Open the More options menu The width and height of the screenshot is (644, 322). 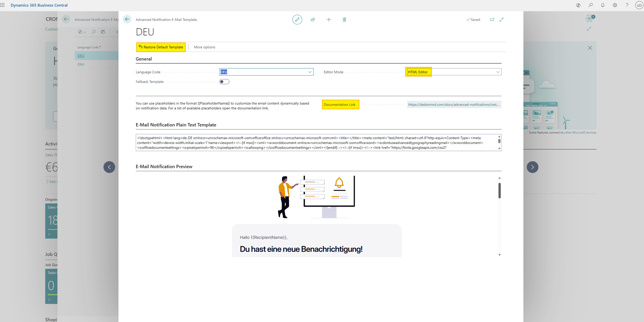204,47
